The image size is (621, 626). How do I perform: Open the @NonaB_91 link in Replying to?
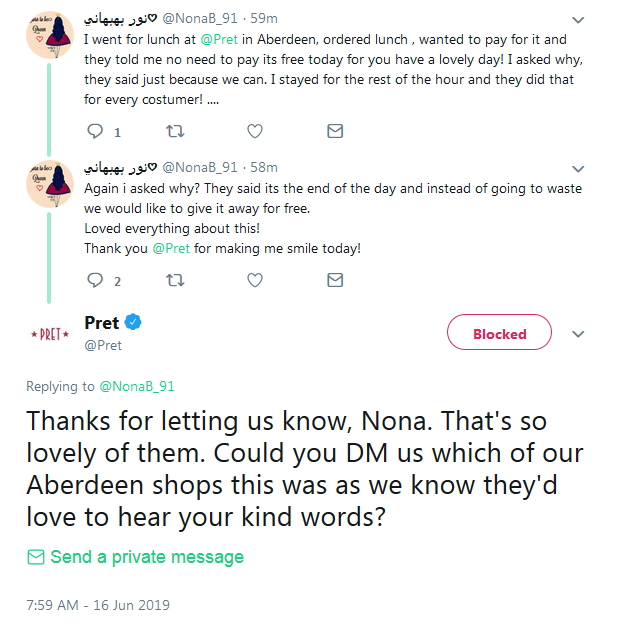pyautogui.click(x=135, y=386)
